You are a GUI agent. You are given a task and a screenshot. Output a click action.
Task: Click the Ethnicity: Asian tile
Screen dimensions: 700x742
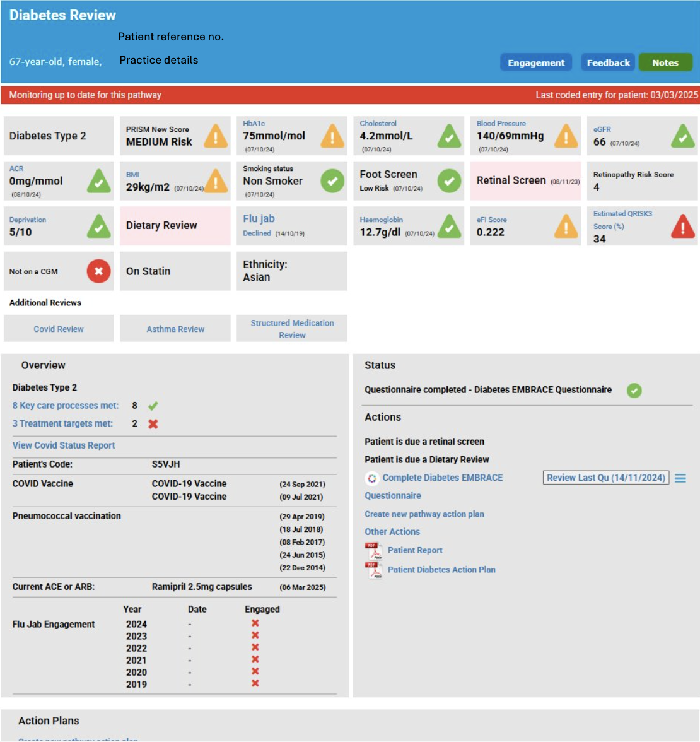[292, 271]
